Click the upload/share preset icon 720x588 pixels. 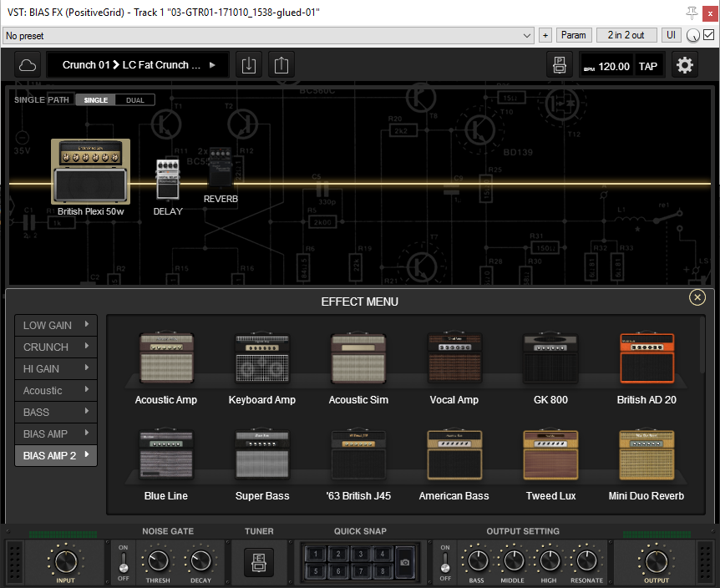pyautogui.click(x=281, y=65)
